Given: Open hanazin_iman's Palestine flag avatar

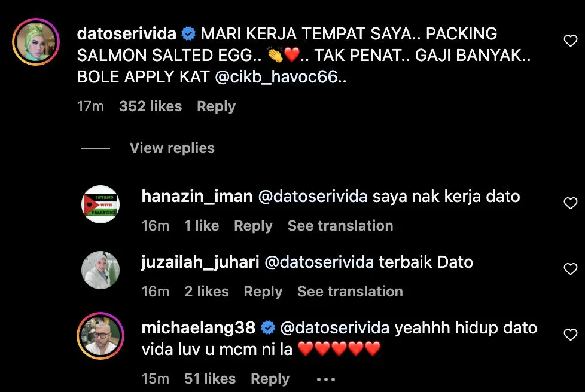Looking at the screenshot, I should tap(100, 204).
